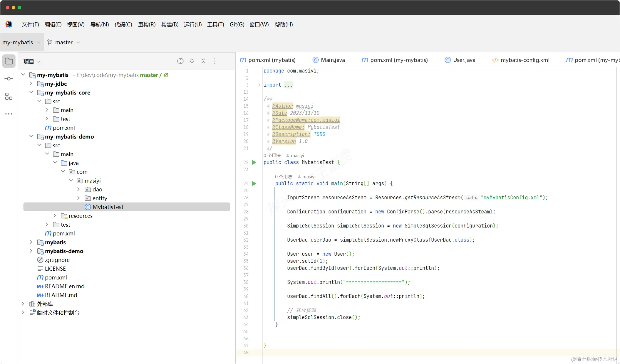Hide the project panel with minimize dash

point(226,61)
